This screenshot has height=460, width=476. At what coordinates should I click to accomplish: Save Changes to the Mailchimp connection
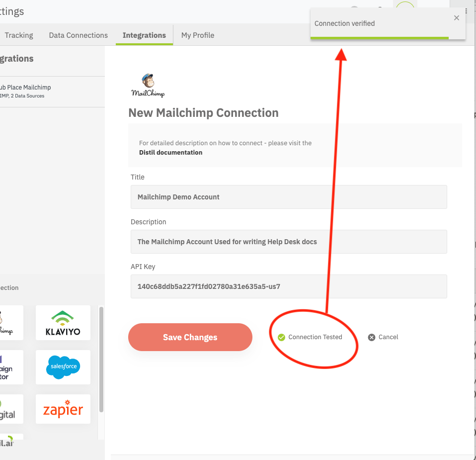[190, 337]
